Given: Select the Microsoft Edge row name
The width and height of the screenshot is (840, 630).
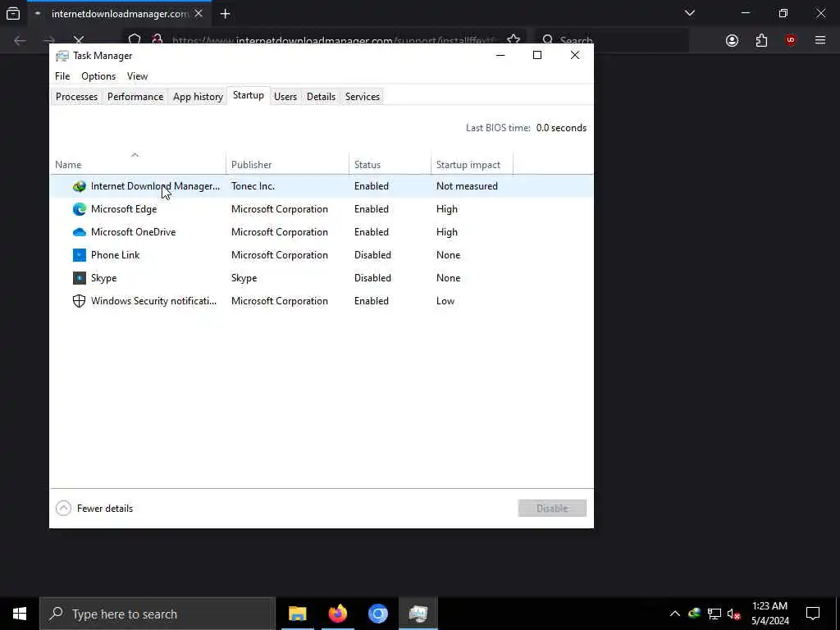Looking at the screenshot, I should [x=124, y=209].
